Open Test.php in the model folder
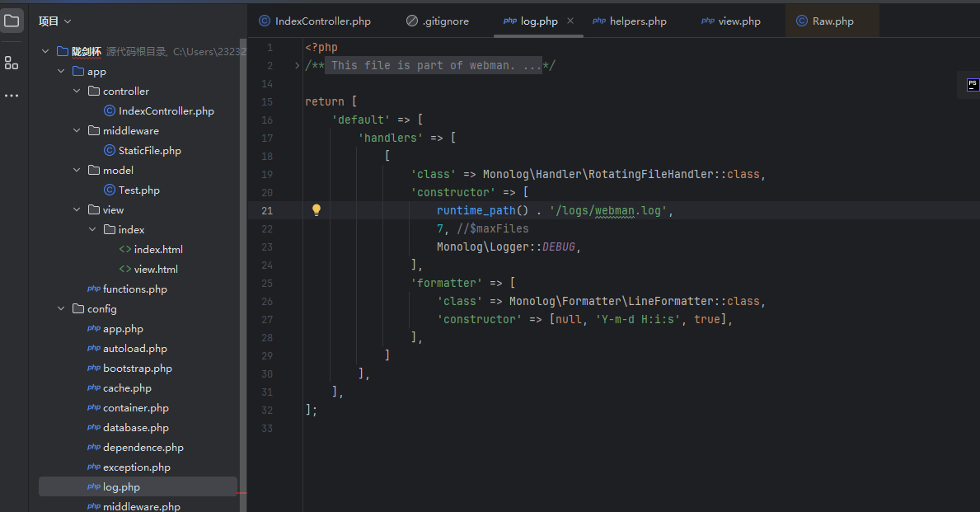Screen dimensions: 980x512 pyautogui.click(x=138, y=190)
